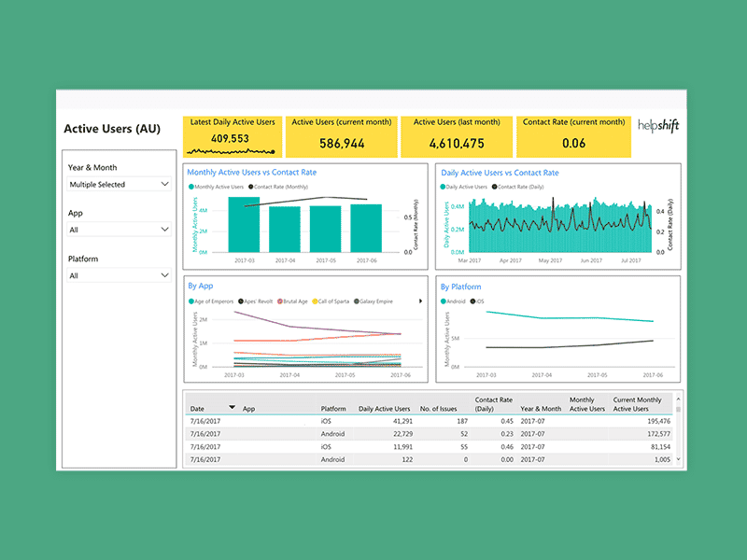Select the iOS legend icon in By Platform
The height and width of the screenshot is (560, 747).
tap(473, 301)
